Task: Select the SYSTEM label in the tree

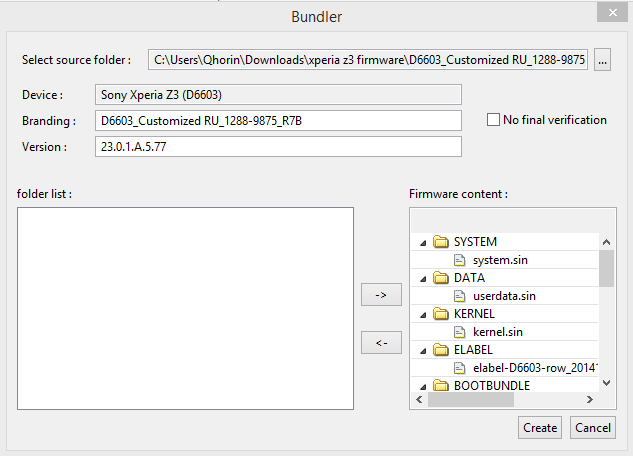Action: click(475, 242)
